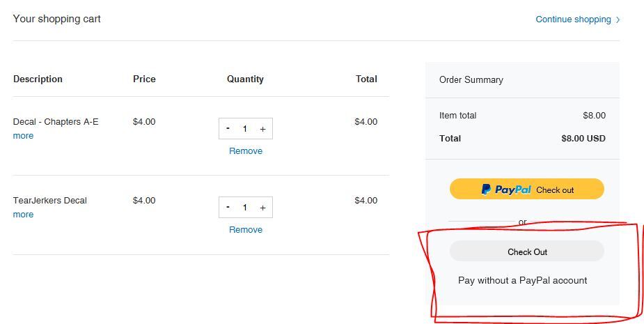Screen dimensions: 644x324
Task: Click the quantity field for Decal - Chapters A-E
Action: tap(245, 129)
